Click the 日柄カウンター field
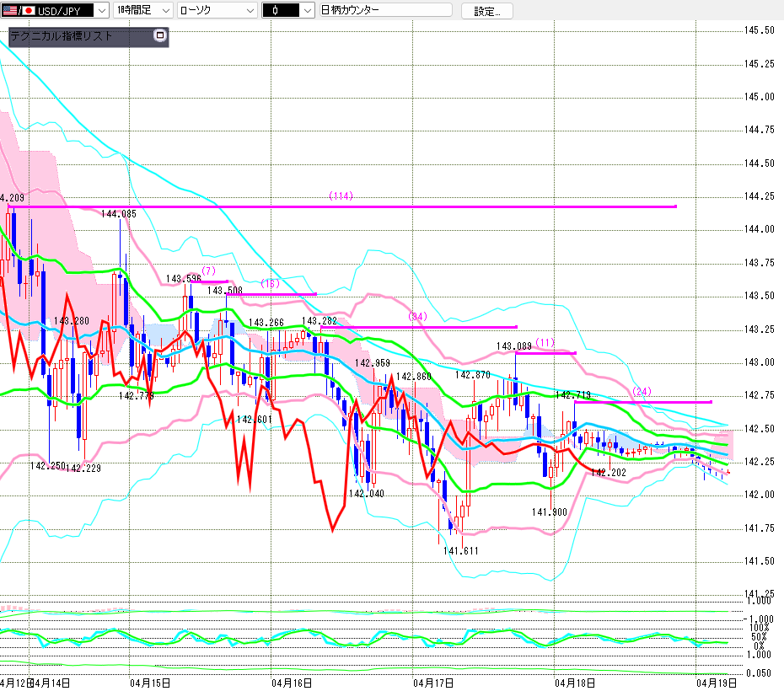This screenshot has height=691, width=784. click(x=385, y=10)
